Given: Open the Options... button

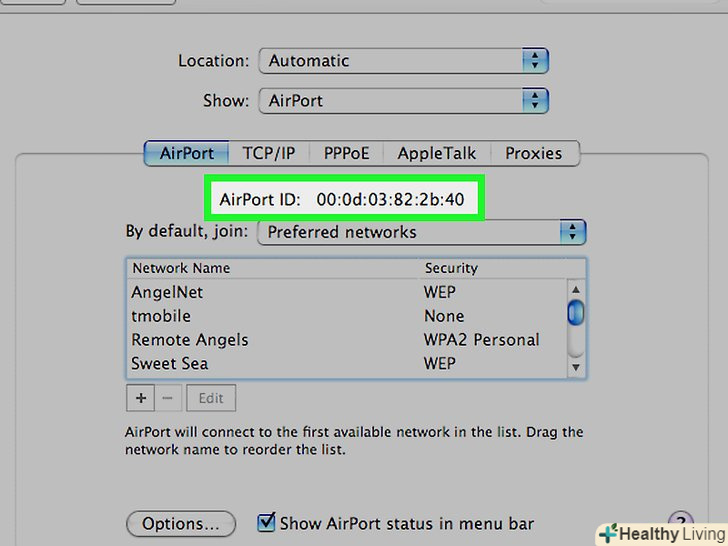Looking at the screenshot, I should point(181,524).
